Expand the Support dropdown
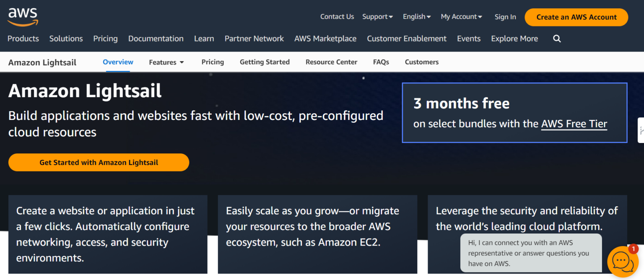 coord(377,17)
